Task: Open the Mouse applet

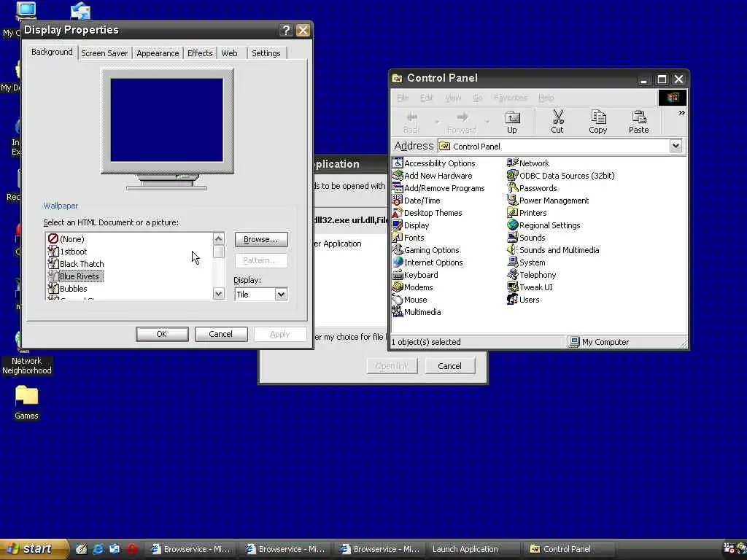Action: (x=409, y=300)
